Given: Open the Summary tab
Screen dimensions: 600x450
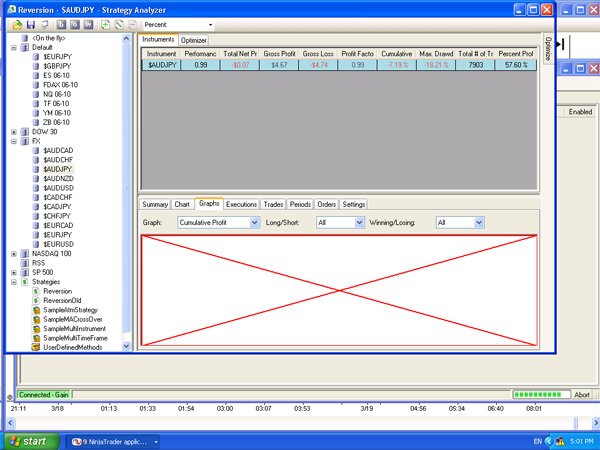Looking at the screenshot, I should pos(155,204).
